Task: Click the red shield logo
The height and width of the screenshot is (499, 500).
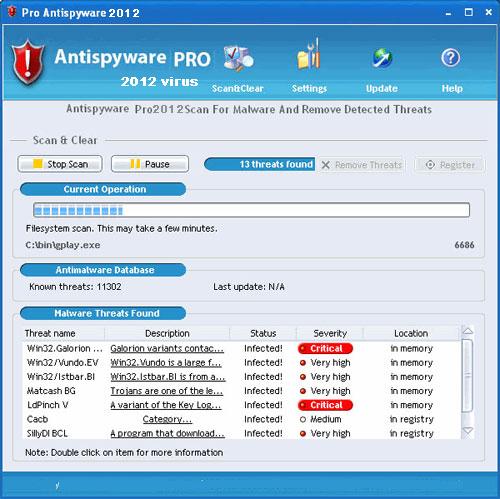Action: point(28,62)
